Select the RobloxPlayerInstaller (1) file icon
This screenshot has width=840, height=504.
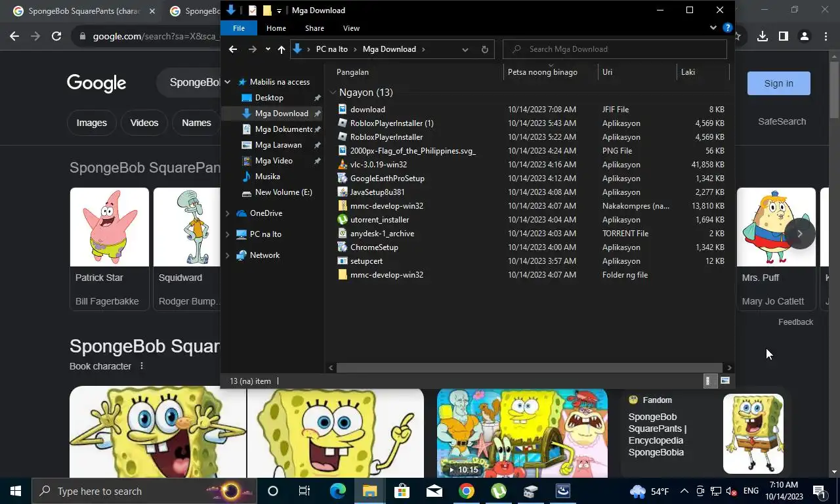pyautogui.click(x=342, y=123)
